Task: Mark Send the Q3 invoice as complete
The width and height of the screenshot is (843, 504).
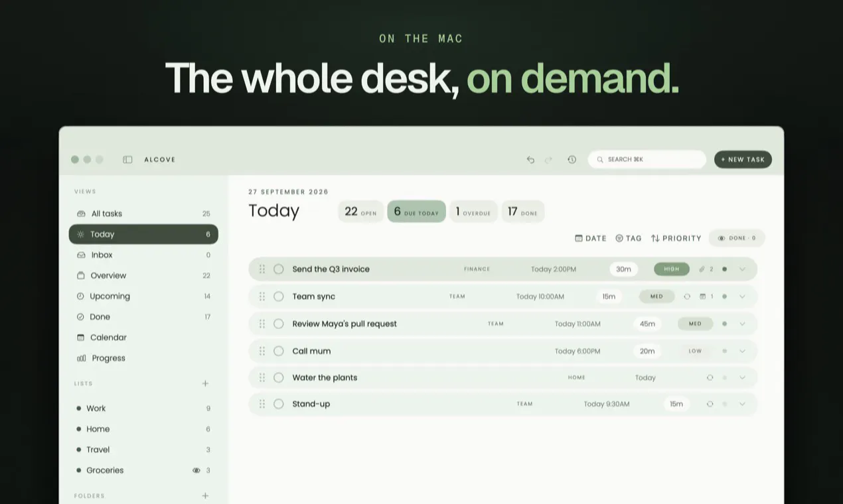Action: [x=279, y=269]
